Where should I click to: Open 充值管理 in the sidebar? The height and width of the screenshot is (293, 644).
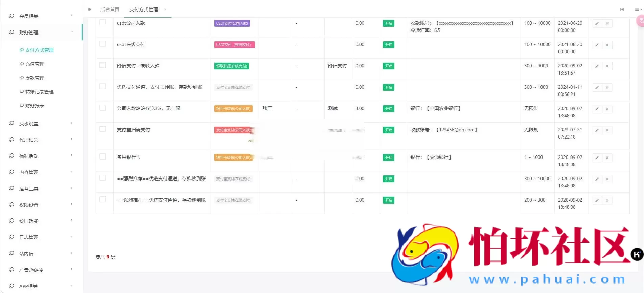coord(34,64)
